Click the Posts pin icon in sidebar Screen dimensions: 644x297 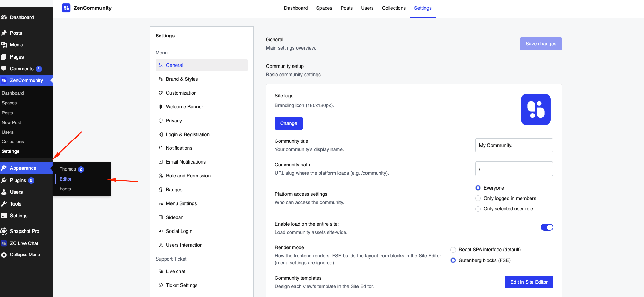(4, 33)
